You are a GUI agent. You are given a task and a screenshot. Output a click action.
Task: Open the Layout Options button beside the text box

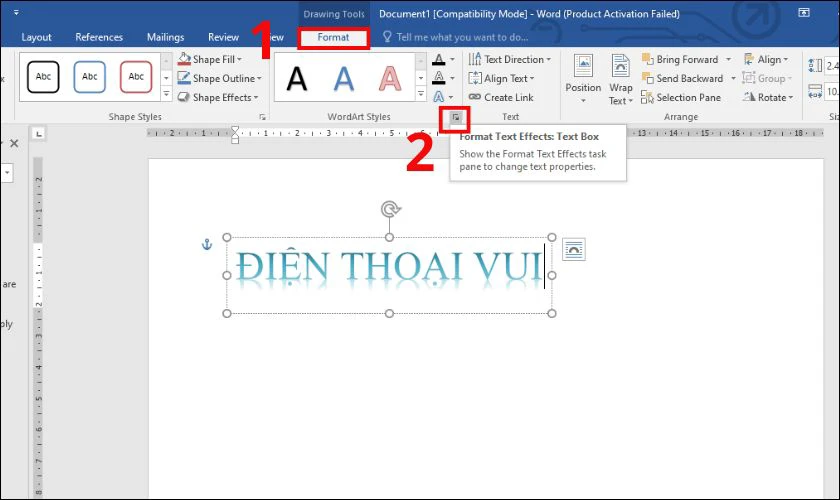tap(574, 249)
